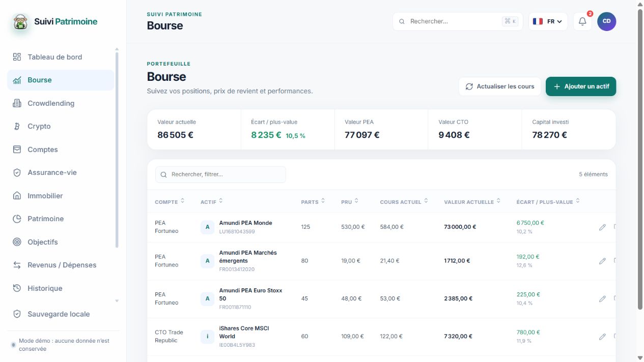Click the Crowdlending building icon

point(17,103)
